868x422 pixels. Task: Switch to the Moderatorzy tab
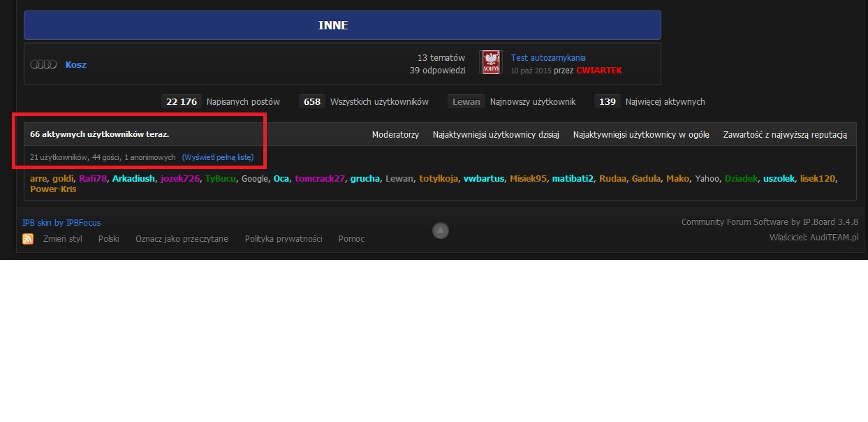click(395, 135)
